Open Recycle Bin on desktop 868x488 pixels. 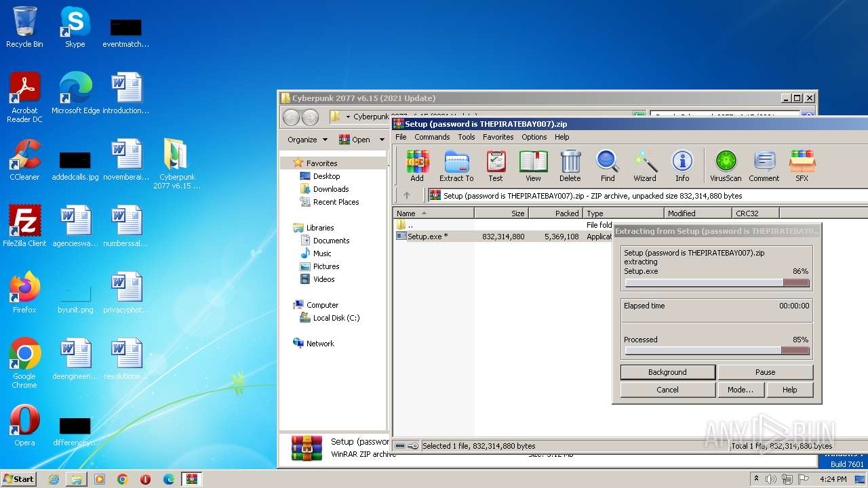[x=24, y=27]
